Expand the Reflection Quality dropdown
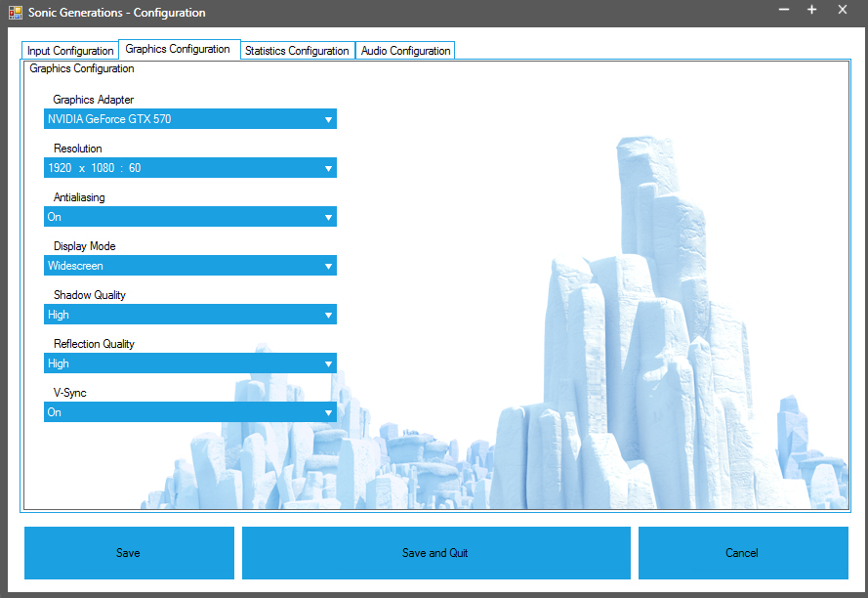This screenshot has width=868, height=598. click(189, 363)
